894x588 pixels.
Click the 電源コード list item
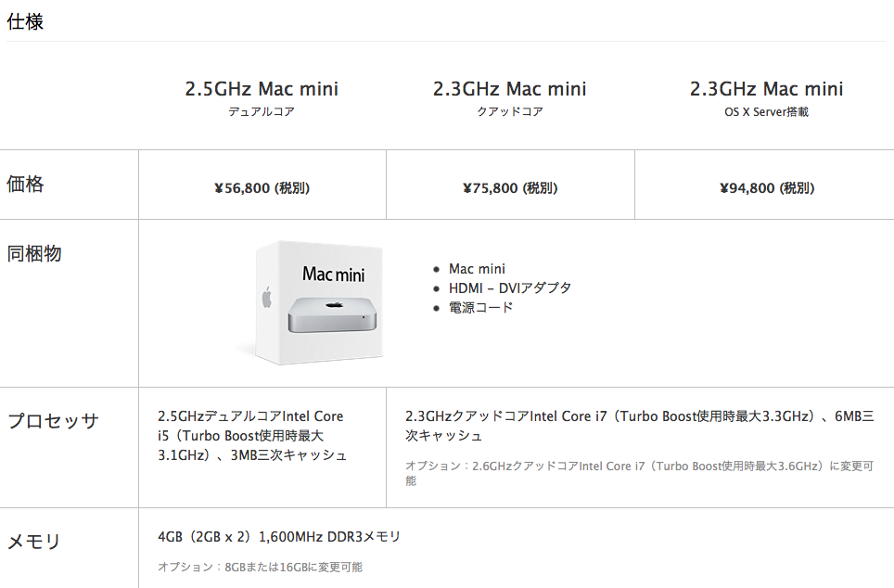[480, 307]
